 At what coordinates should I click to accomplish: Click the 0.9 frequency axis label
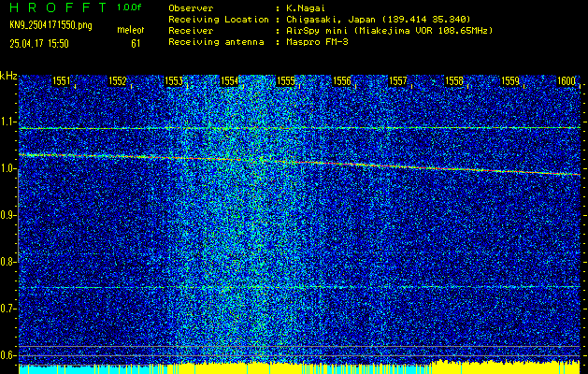click(7, 215)
